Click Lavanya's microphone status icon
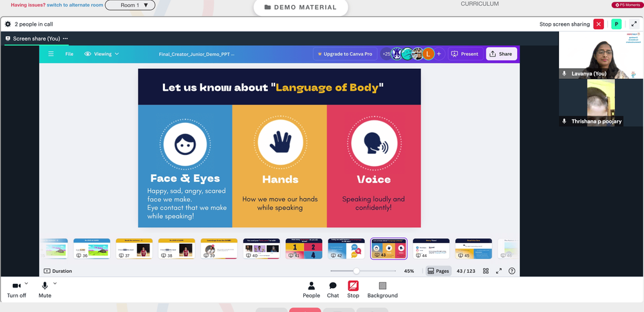Viewport: 644px width, 312px height. pyautogui.click(x=564, y=73)
